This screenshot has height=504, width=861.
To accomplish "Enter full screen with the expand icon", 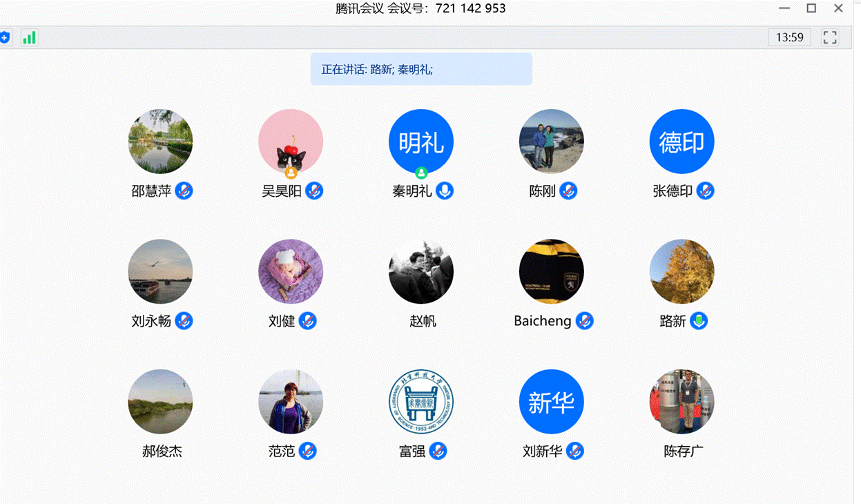I will coord(830,38).
